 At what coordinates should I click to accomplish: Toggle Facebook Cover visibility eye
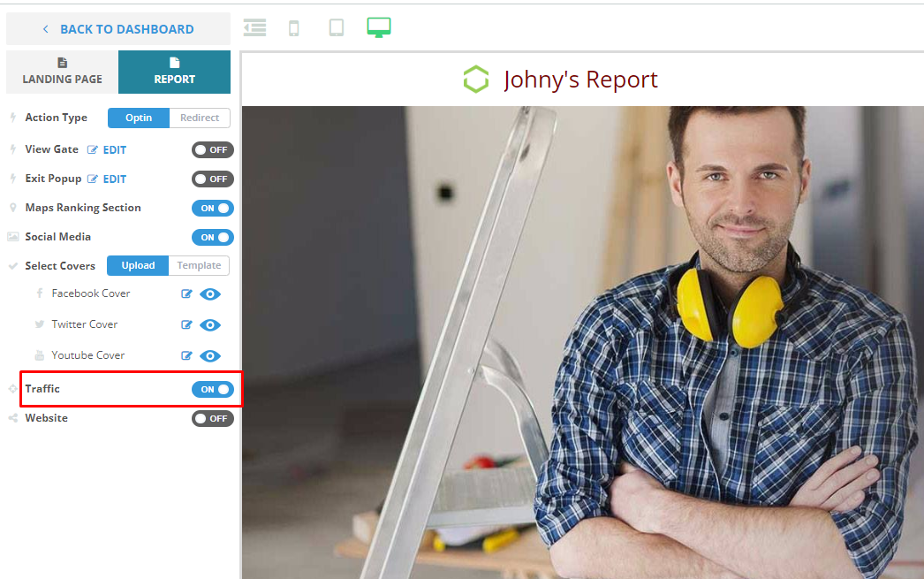point(210,294)
